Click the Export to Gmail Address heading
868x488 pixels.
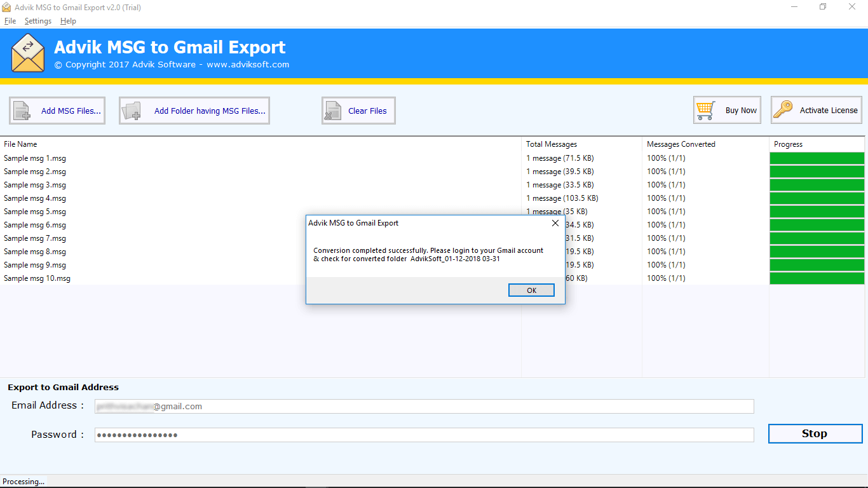(63, 387)
